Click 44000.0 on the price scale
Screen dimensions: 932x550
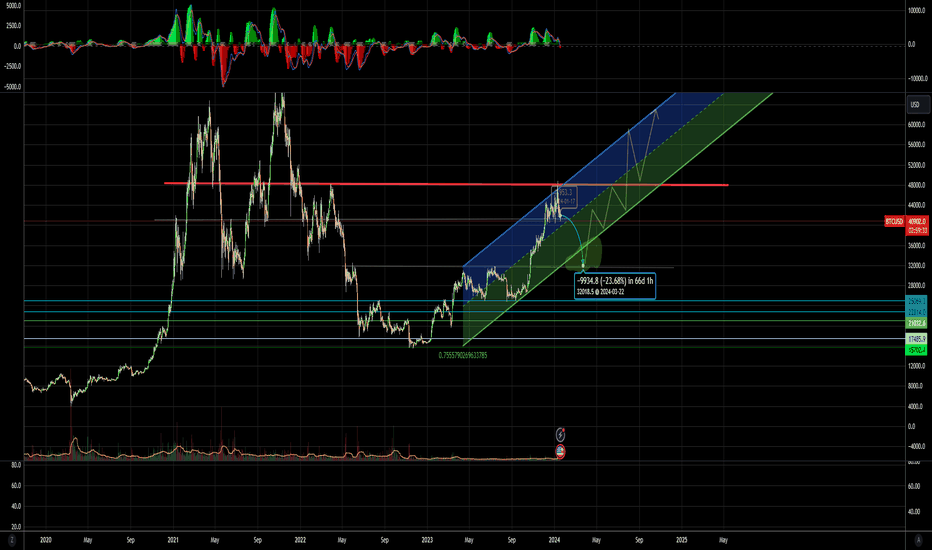pos(916,205)
